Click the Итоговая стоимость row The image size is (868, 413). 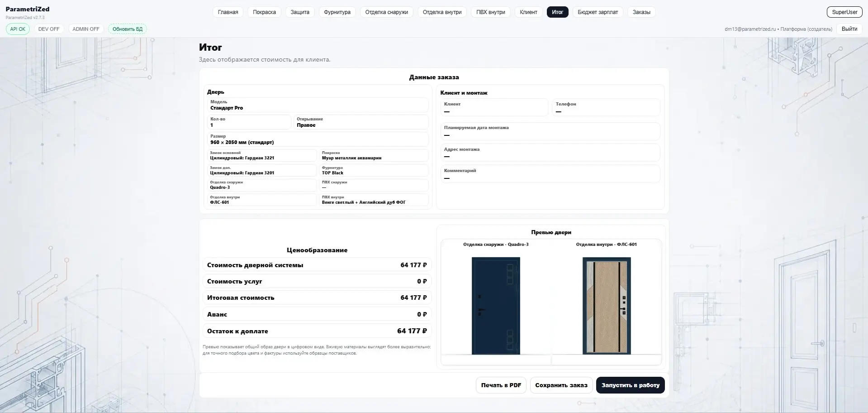pyautogui.click(x=317, y=298)
